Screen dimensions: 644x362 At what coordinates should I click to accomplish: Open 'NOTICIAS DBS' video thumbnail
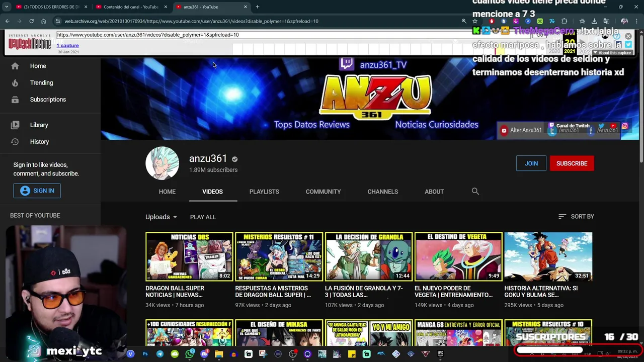pyautogui.click(x=189, y=256)
